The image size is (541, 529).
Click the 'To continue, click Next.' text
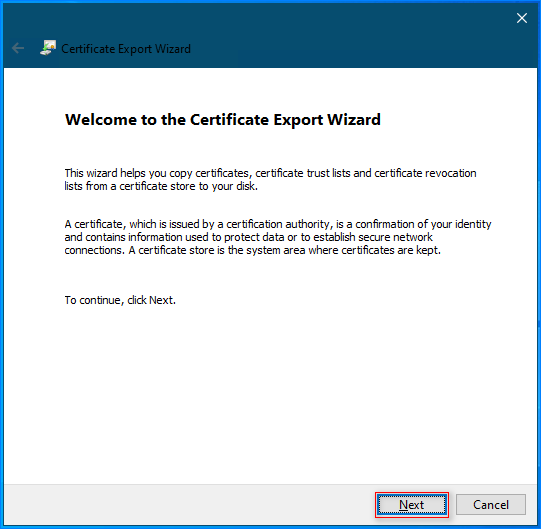(x=120, y=300)
